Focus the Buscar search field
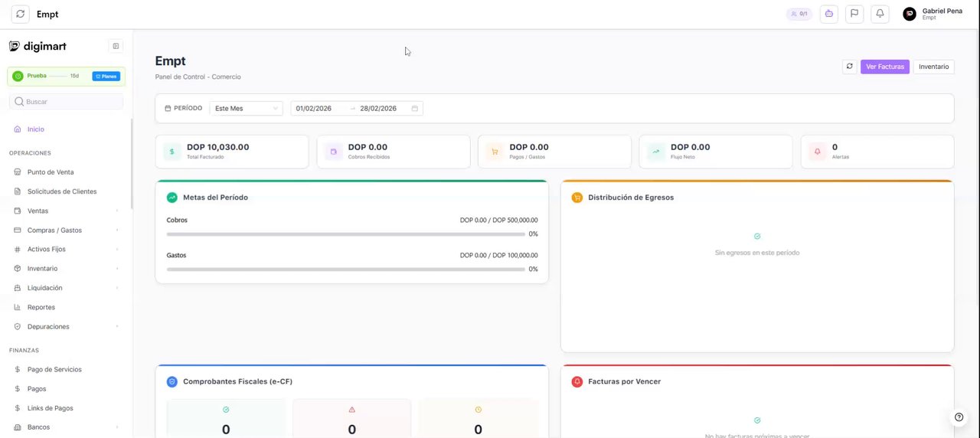The image size is (980, 438). click(x=69, y=102)
